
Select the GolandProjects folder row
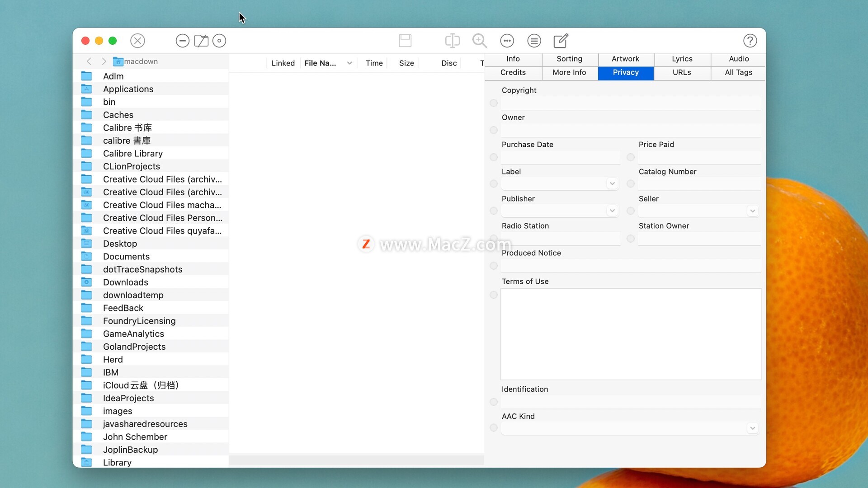[151, 347]
